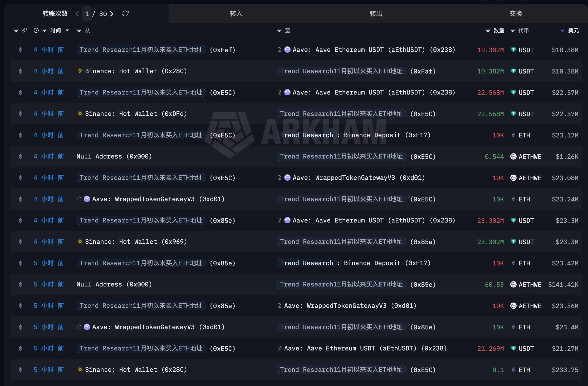Click the previous page left chevron
This screenshot has height=386, width=588.
77,14
